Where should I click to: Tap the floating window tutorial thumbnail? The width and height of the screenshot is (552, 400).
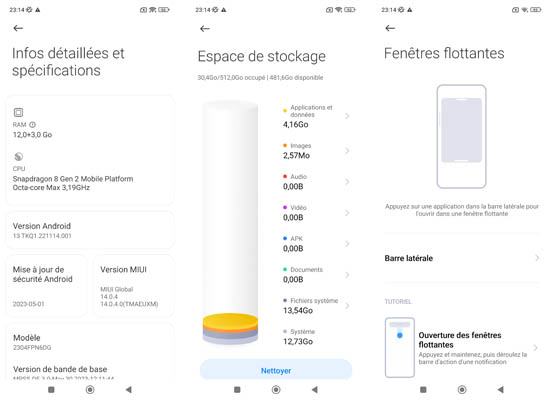coord(400,348)
